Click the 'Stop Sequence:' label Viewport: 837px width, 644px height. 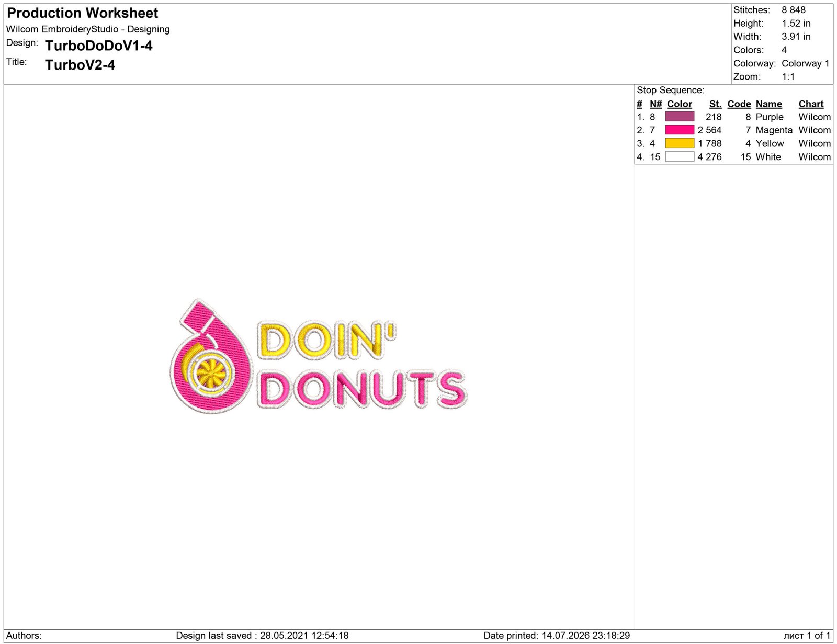pyautogui.click(x=671, y=90)
